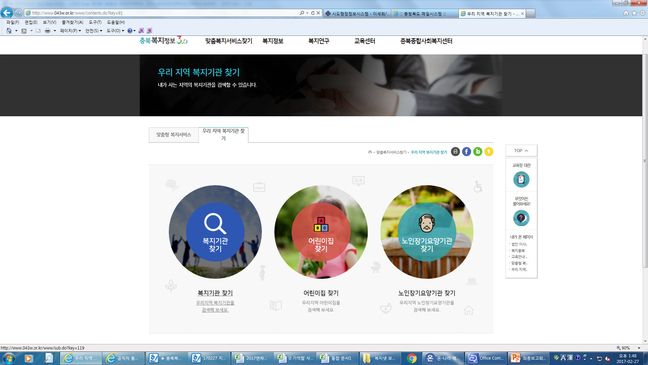Image resolution: width=648 pixels, height=365 pixels.
Task: Click the address bar refresh icon
Action: tap(312, 13)
